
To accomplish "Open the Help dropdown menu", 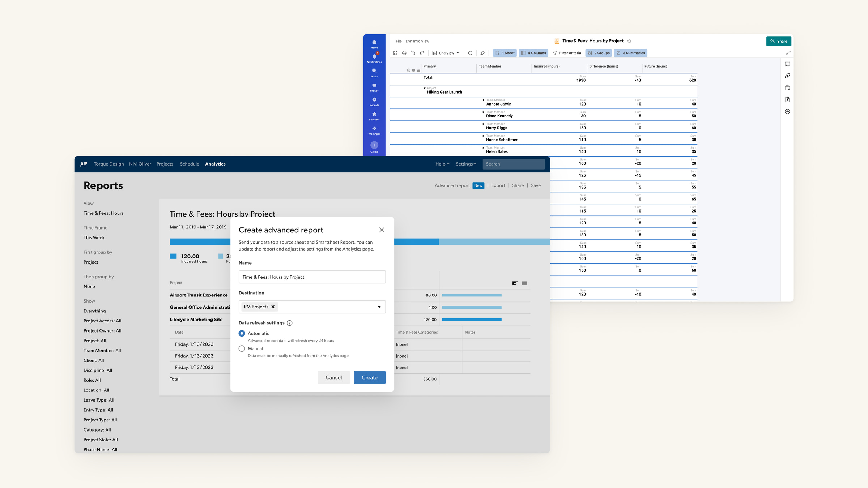I will [442, 164].
